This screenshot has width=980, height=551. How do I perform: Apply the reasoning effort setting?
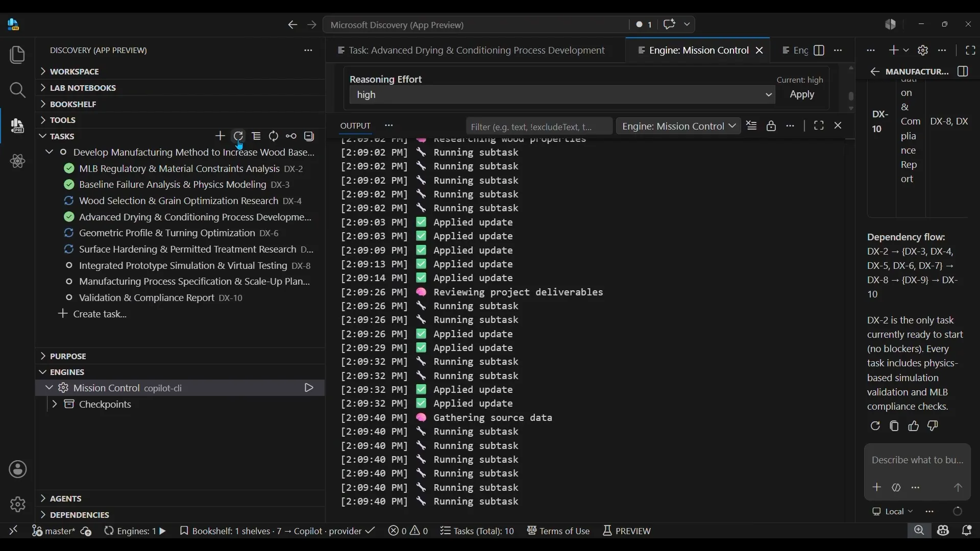click(802, 95)
